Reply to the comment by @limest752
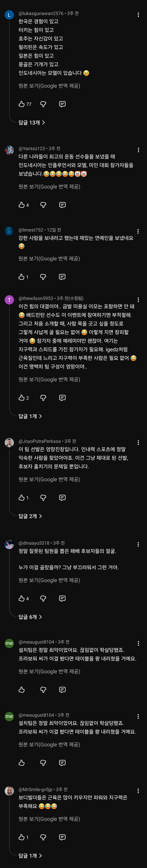 62,277
